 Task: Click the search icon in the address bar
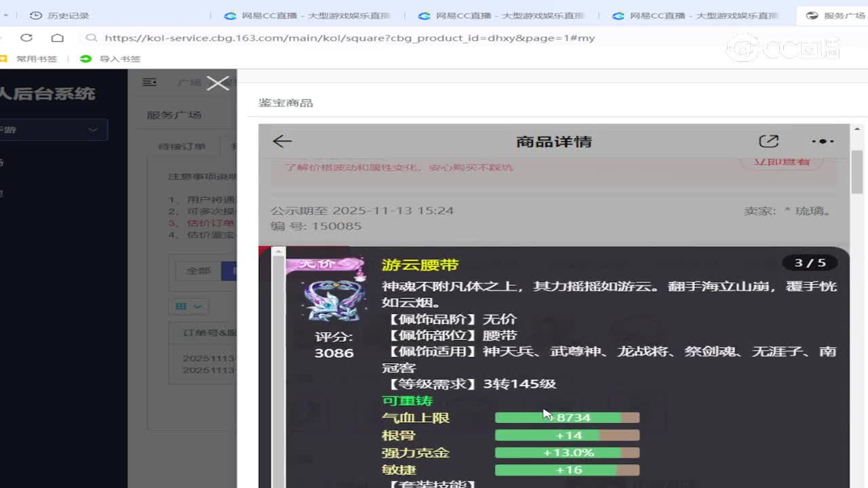tap(92, 38)
